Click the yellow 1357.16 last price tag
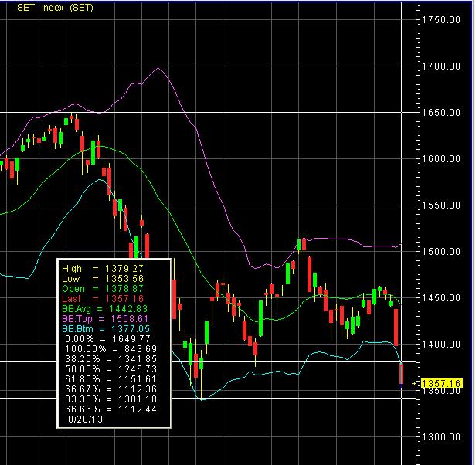This screenshot has height=465, width=476. [442, 383]
